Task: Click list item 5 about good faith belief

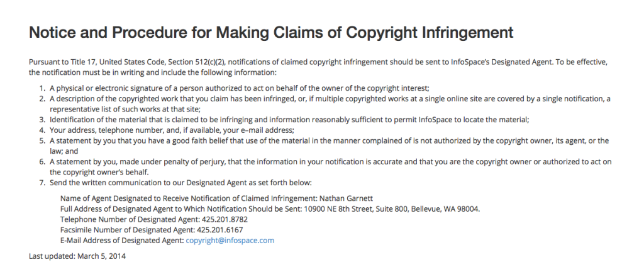Action: coord(329,146)
